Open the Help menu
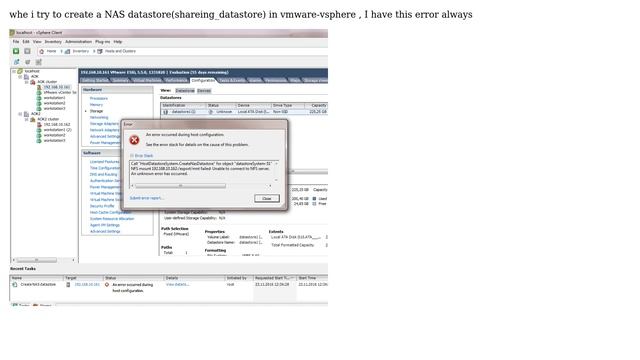The width and height of the screenshot is (640, 360). (x=118, y=42)
